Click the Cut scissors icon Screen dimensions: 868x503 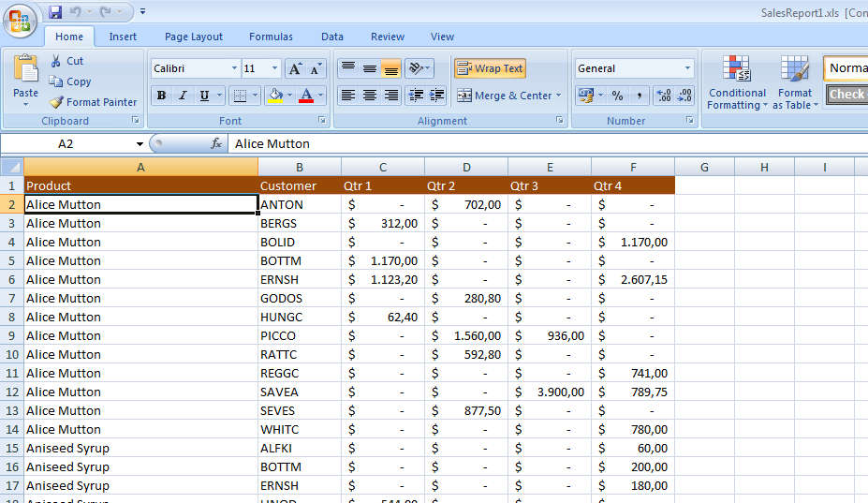point(56,61)
